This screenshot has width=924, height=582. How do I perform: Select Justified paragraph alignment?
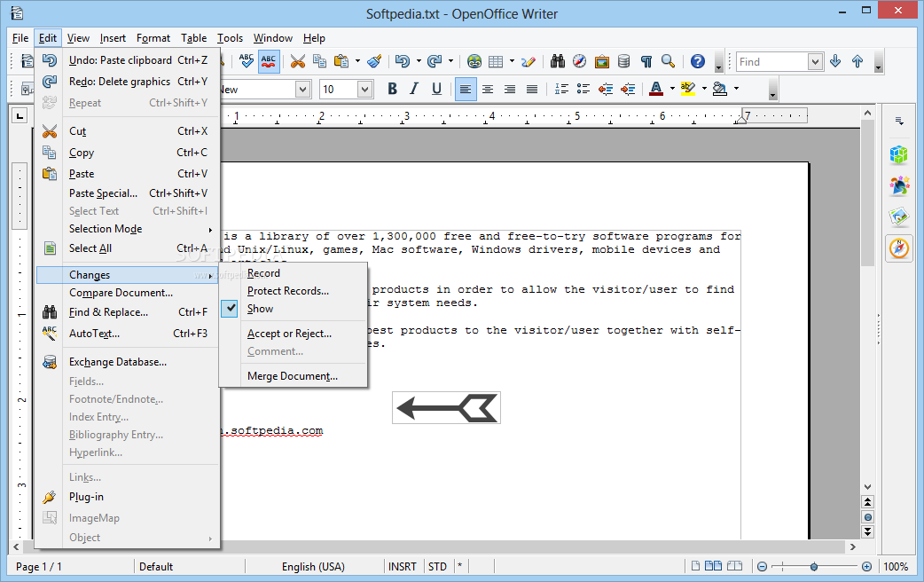pyautogui.click(x=531, y=89)
